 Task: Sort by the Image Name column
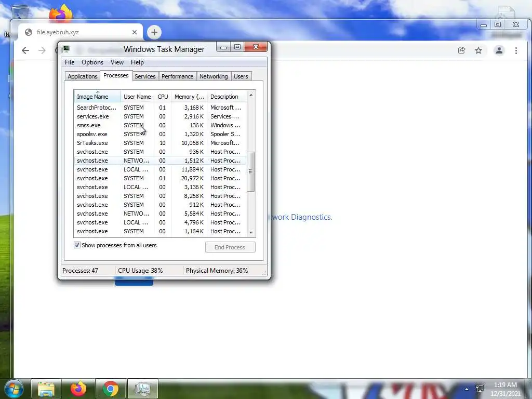click(97, 97)
